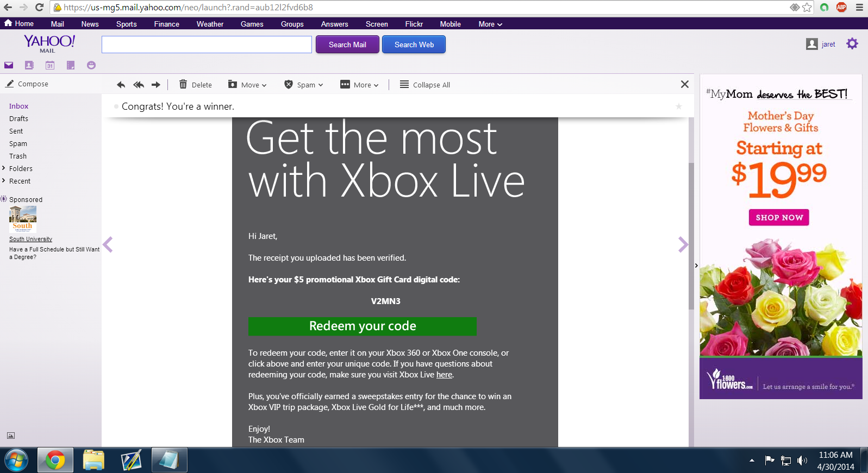Expand the More menu in the top navigation
868x473 pixels.
490,24
